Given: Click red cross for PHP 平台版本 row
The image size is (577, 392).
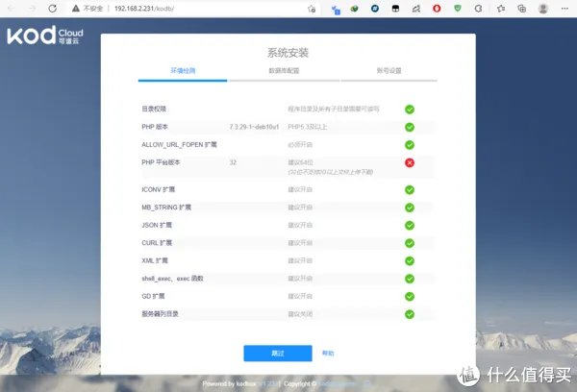Looking at the screenshot, I should pyautogui.click(x=410, y=162).
